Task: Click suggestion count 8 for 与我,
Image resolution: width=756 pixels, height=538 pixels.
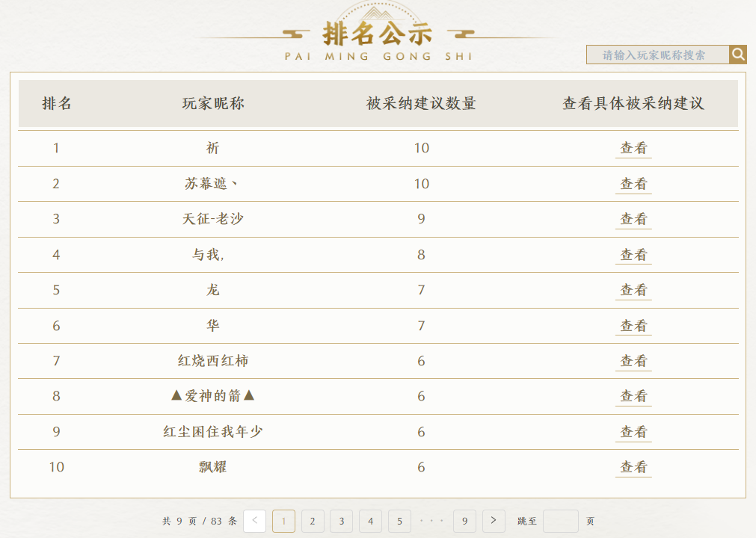Action: point(422,255)
